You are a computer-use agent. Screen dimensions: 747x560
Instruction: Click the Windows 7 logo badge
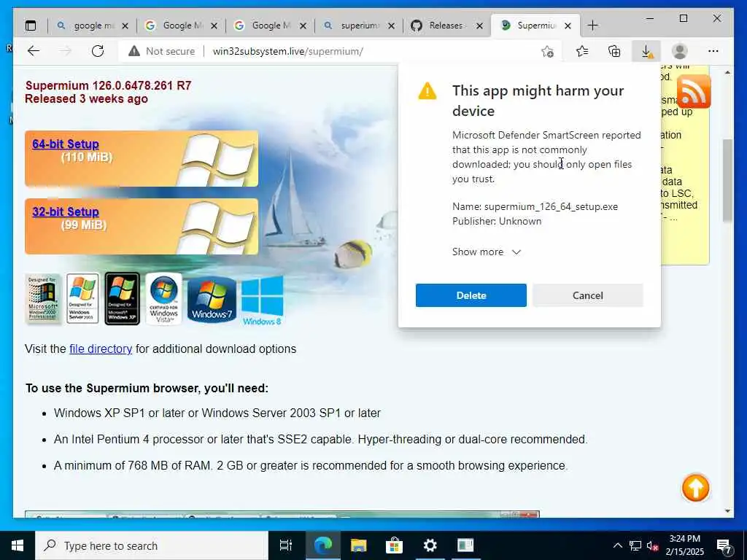tap(212, 300)
